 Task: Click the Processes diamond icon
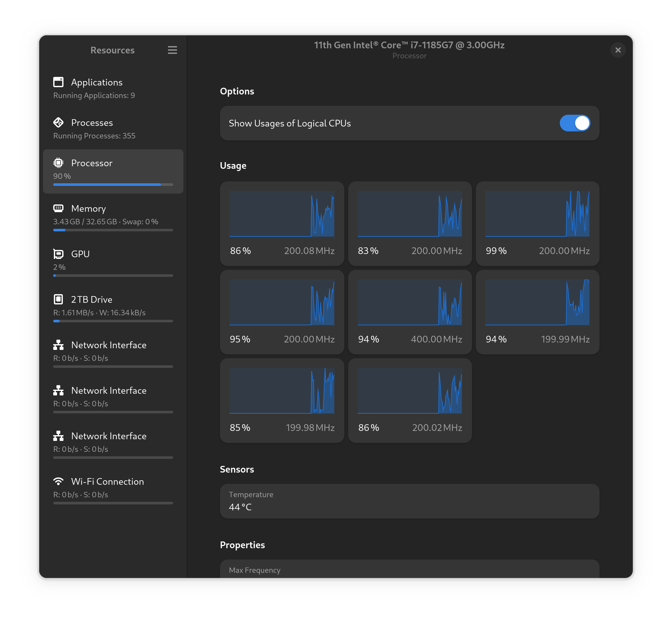click(58, 122)
